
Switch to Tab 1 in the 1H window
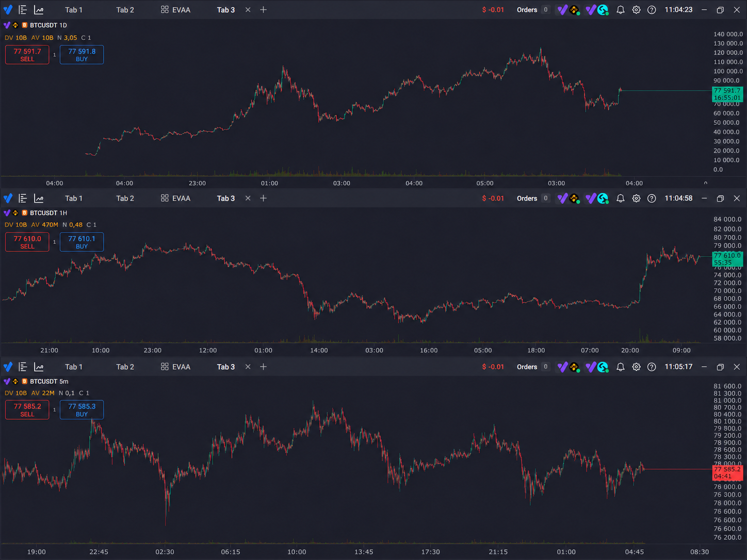tap(73, 198)
